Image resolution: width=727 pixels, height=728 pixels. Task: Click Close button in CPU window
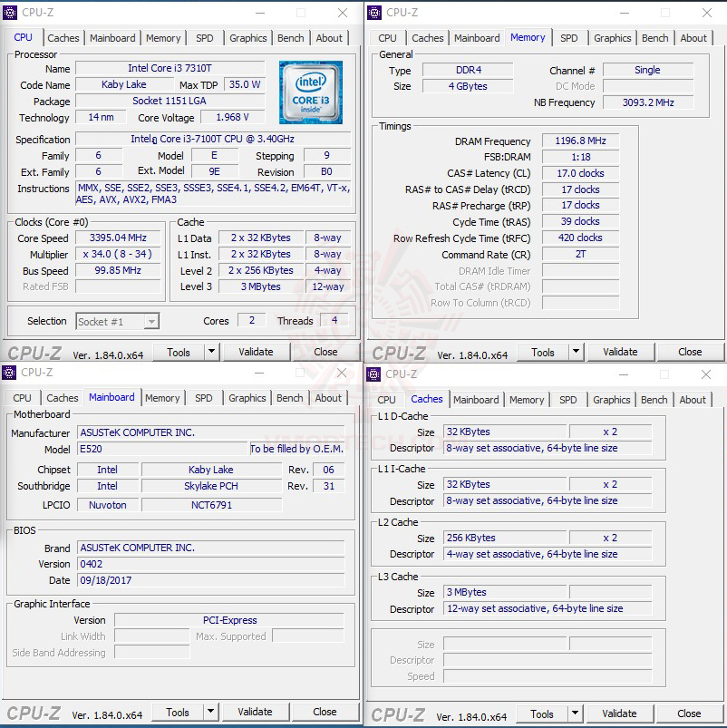point(325,352)
